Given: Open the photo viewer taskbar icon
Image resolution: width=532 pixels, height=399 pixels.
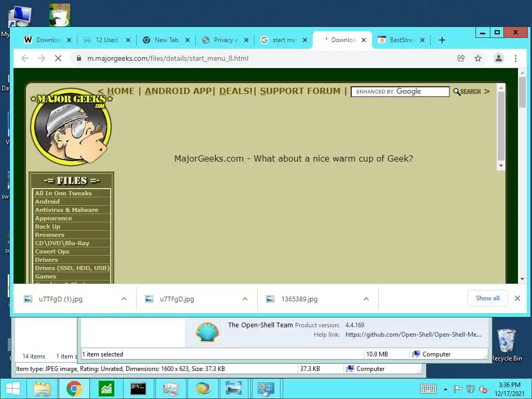Looking at the screenshot, I should coord(234,389).
